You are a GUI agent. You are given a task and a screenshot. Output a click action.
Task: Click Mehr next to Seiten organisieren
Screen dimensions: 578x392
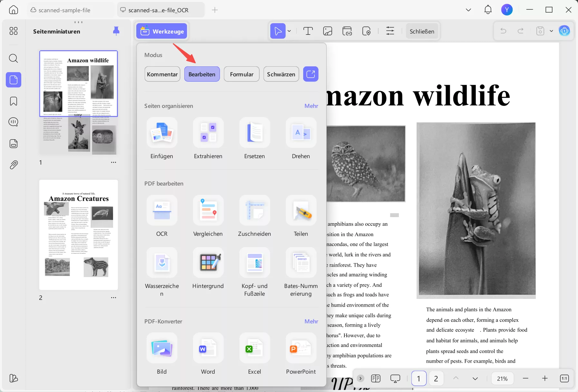[x=311, y=106]
